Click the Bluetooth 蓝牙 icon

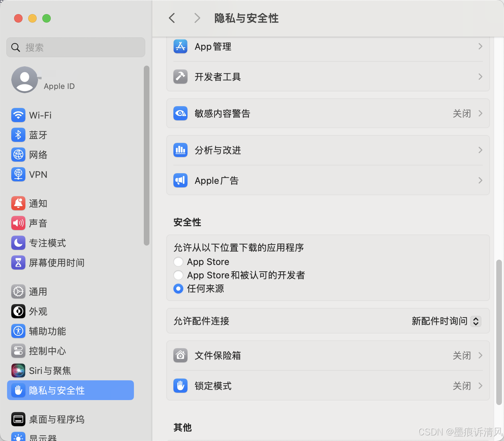(18, 135)
